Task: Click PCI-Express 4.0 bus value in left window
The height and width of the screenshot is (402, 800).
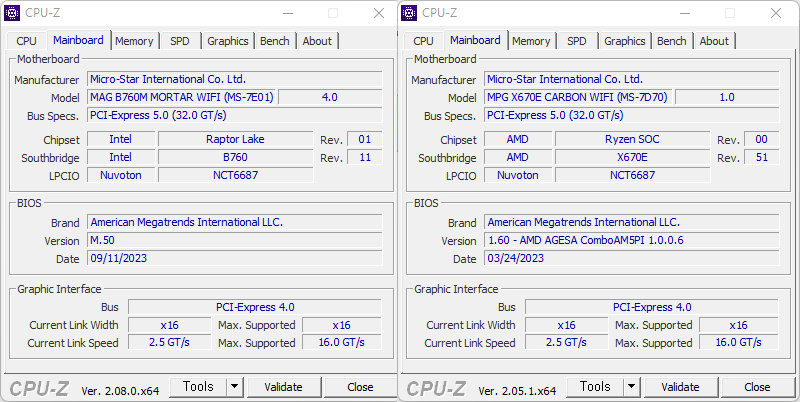Action: pos(255,307)
